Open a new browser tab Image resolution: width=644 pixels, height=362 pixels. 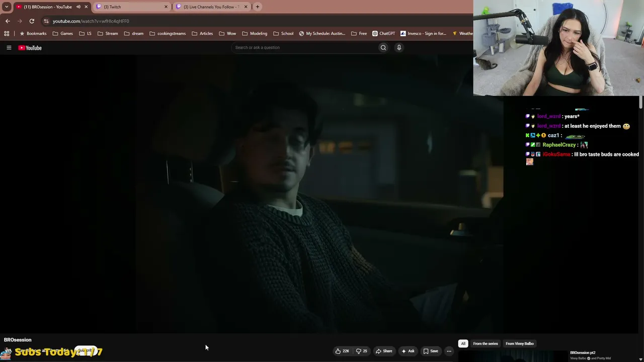coord(258,7)
